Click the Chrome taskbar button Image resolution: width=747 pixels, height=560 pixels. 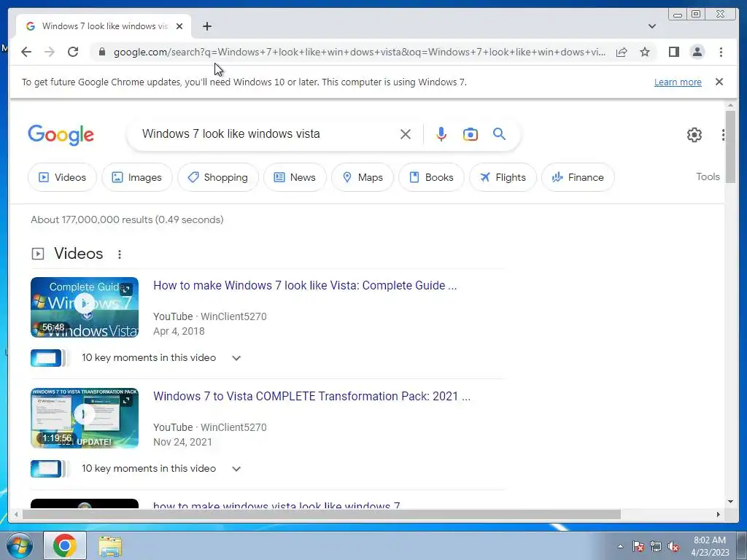(65, 545)
